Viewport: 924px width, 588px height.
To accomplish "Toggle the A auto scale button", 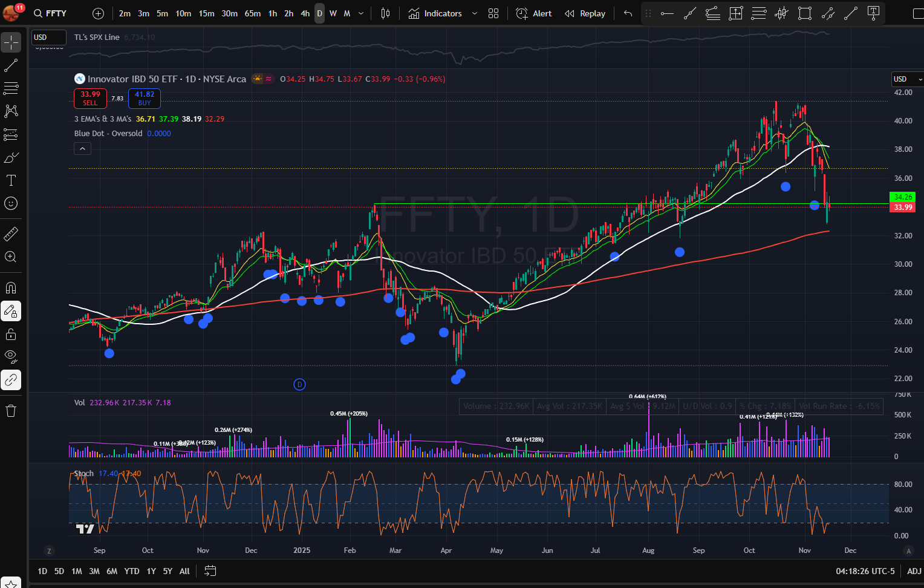I will [x=908, y=550].
